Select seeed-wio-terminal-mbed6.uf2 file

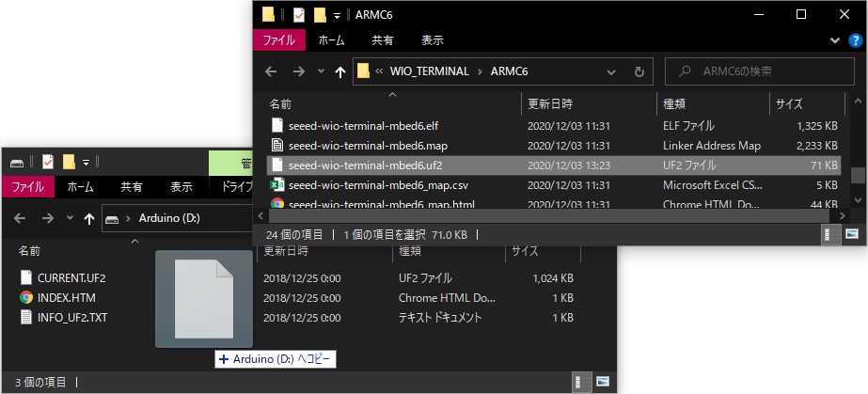(366, 165)
